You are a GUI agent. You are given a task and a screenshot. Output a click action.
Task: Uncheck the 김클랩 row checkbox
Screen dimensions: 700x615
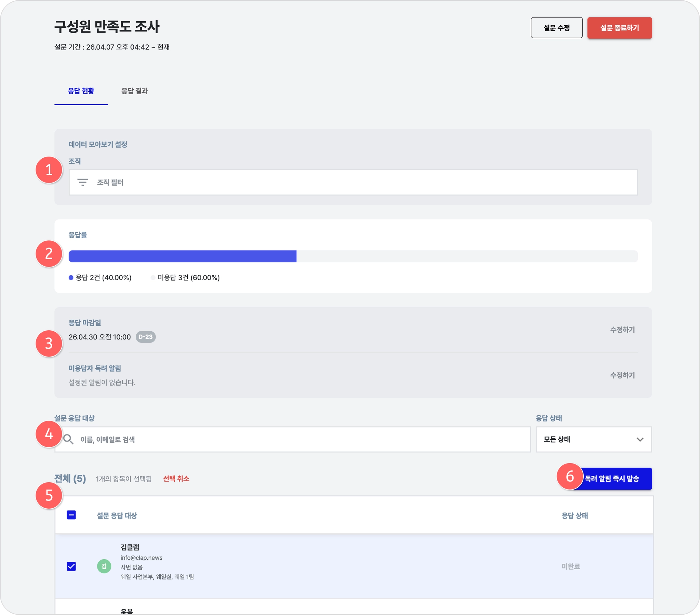point(71,566)
